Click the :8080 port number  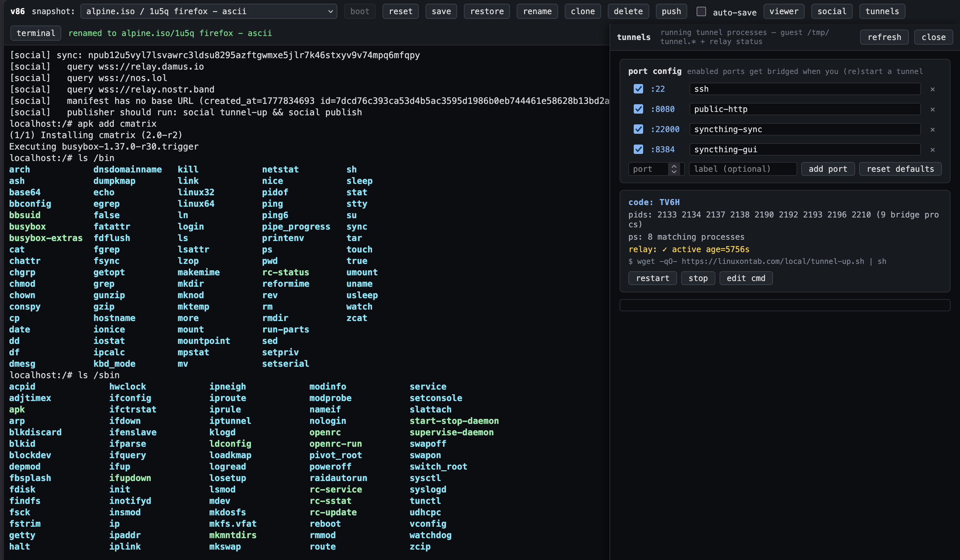tap(662, 109)
